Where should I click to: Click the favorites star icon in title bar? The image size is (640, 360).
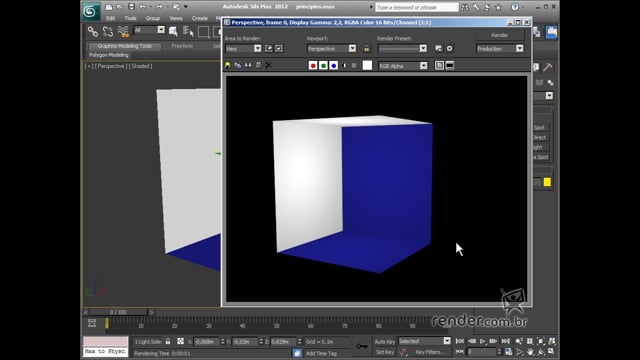[498, 7]
